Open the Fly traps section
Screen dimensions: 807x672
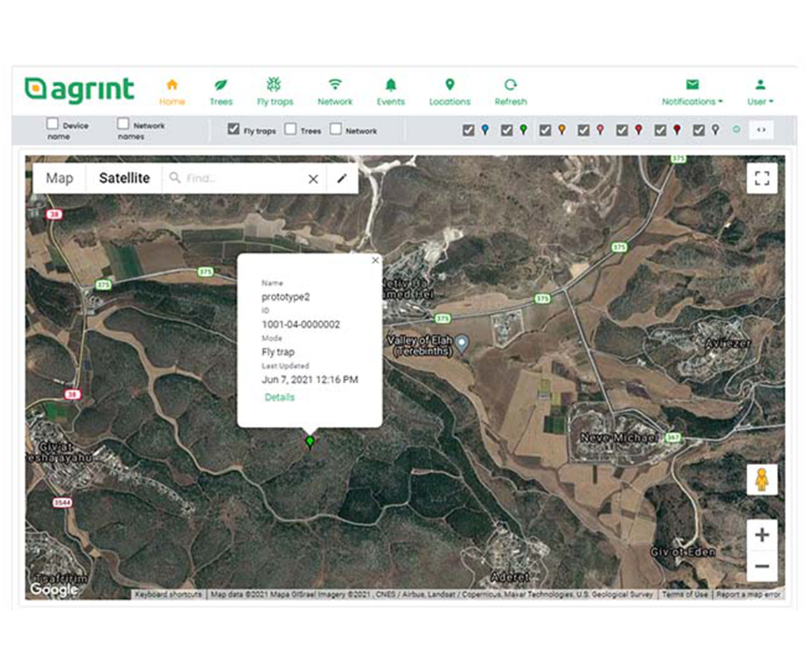274,92
